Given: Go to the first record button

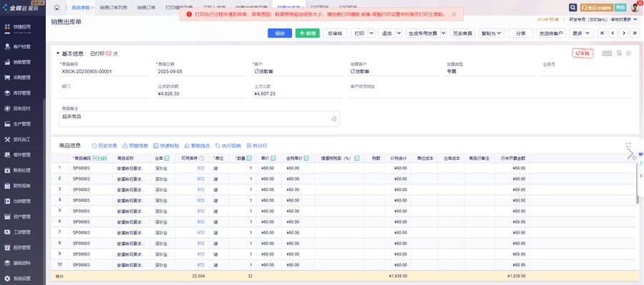Looking at the screenshot, I should (x=602, y=34).
